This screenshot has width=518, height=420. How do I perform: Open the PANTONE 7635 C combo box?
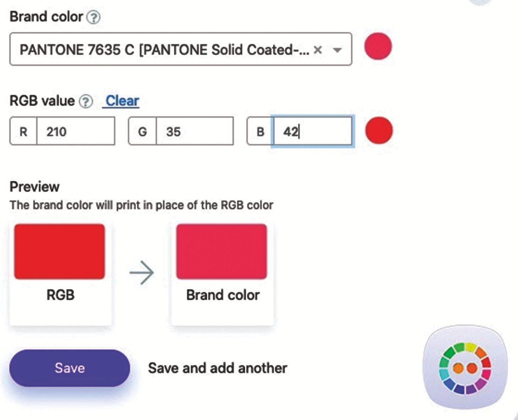(x=163, y=50)
